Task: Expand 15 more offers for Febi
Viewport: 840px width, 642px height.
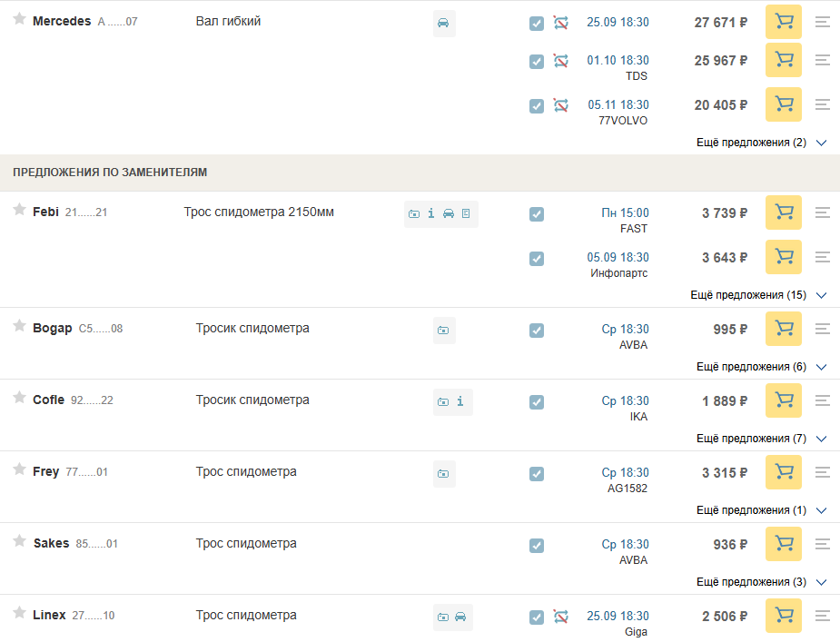Action: point(758,295)
